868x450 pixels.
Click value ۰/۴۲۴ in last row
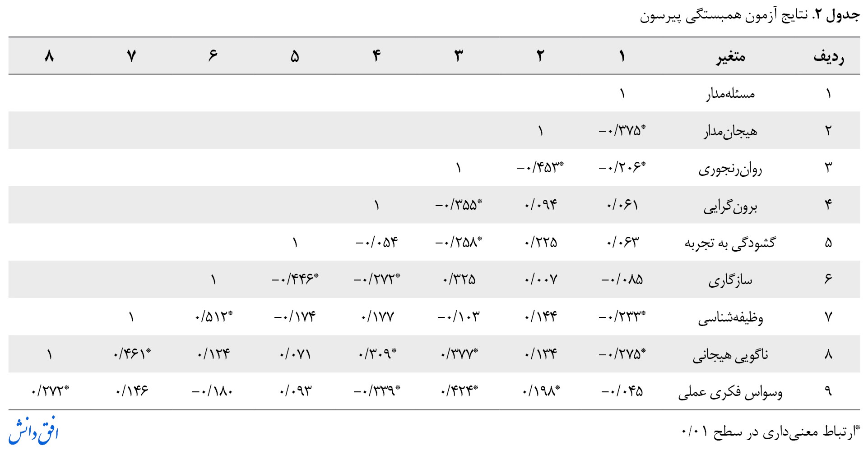click(x=459, y=390)
